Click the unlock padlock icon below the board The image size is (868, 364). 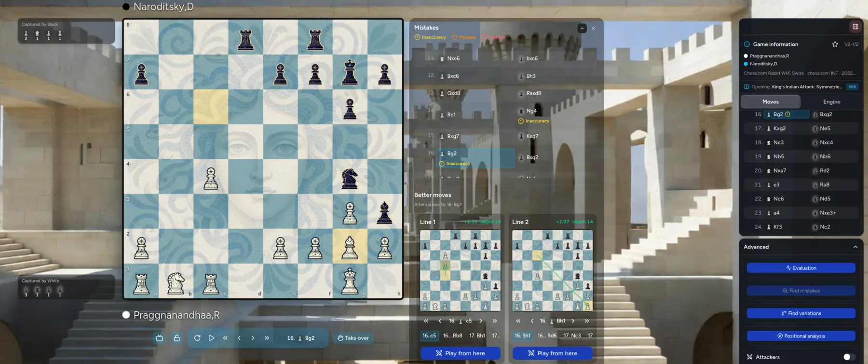click(x=177, y=338)
